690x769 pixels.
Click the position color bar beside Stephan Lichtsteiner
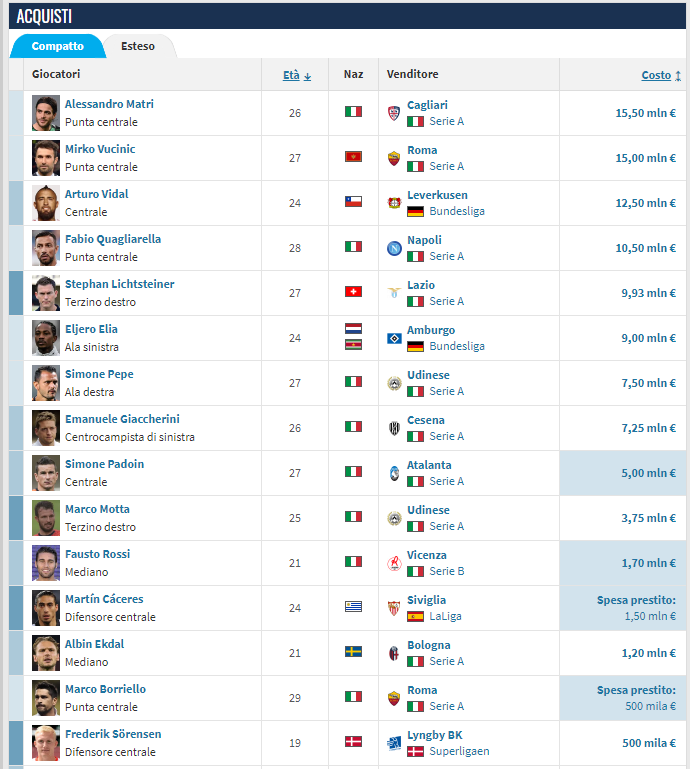(15, 293)
